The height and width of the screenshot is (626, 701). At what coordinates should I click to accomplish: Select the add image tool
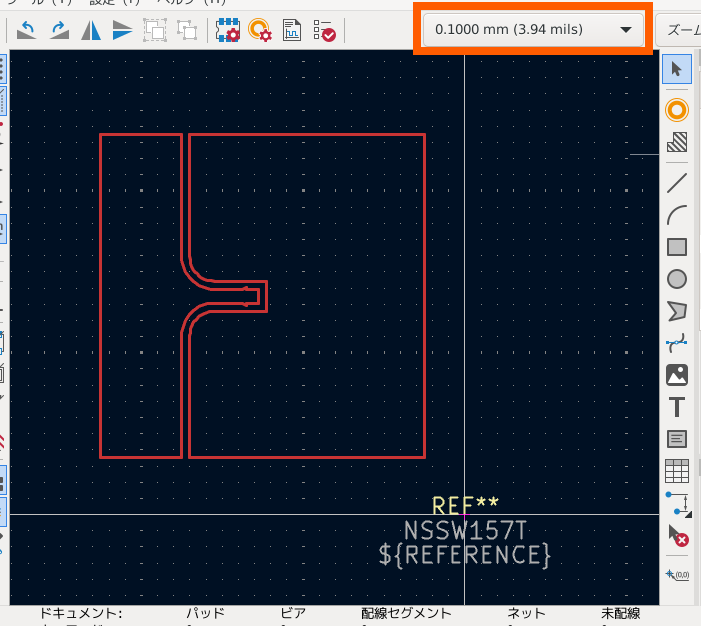(677, 375)
